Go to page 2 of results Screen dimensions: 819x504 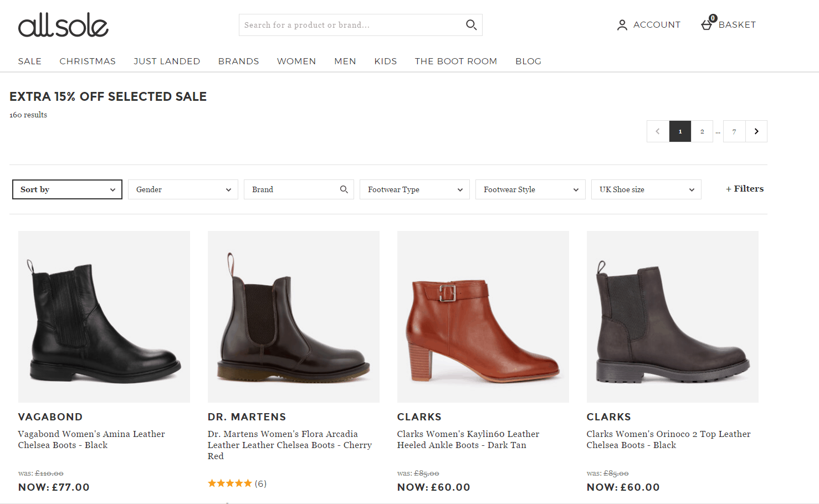tap(702, 131)
